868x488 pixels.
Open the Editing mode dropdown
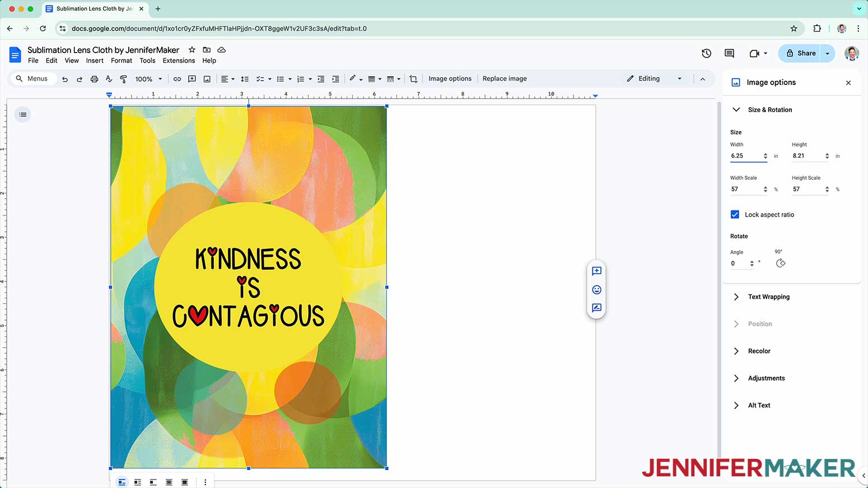[x=654, y=79]
